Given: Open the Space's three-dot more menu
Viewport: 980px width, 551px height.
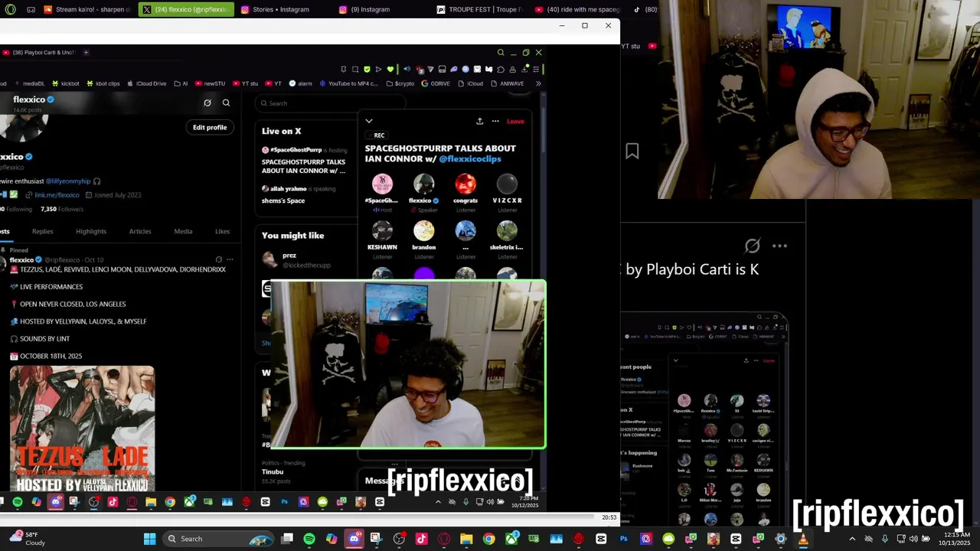Looking at the screenshot, I should point(495,121).
